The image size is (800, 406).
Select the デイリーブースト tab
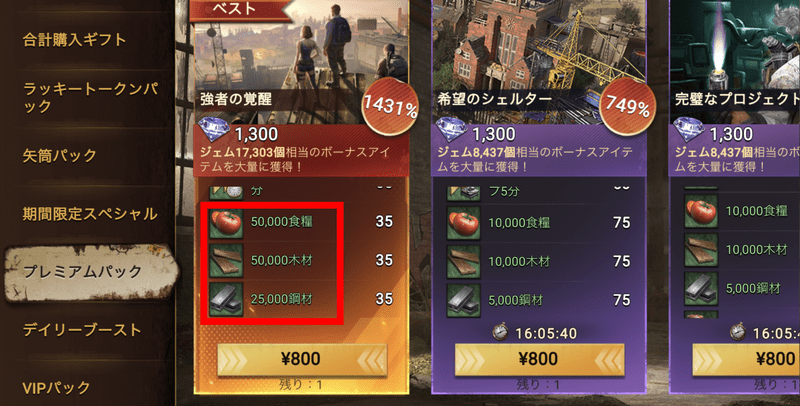click(82, 330)
